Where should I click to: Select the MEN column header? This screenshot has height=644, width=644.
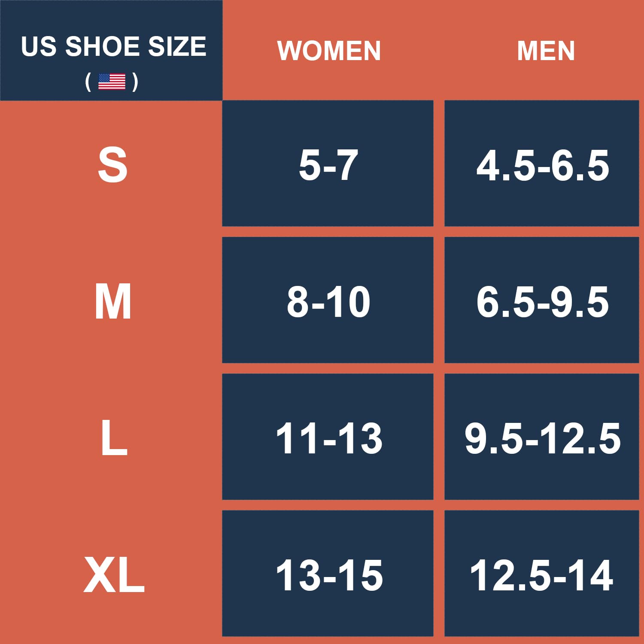[546, 51]
